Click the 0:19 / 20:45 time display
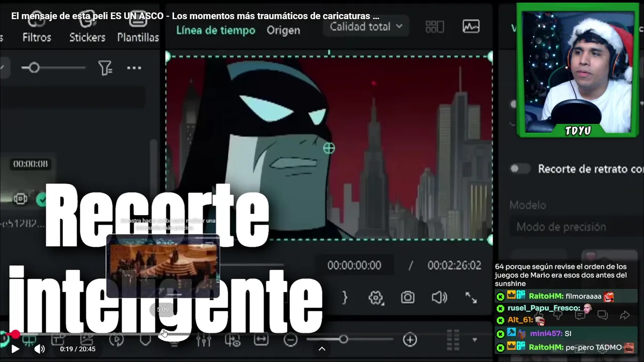Viewport: 644px width, 362px height. [77, 349]
